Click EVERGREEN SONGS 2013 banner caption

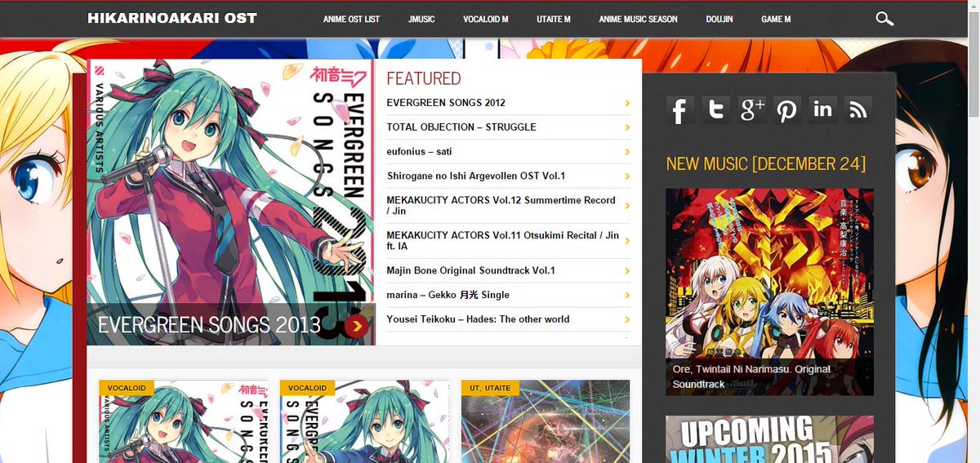pos(209,324)
